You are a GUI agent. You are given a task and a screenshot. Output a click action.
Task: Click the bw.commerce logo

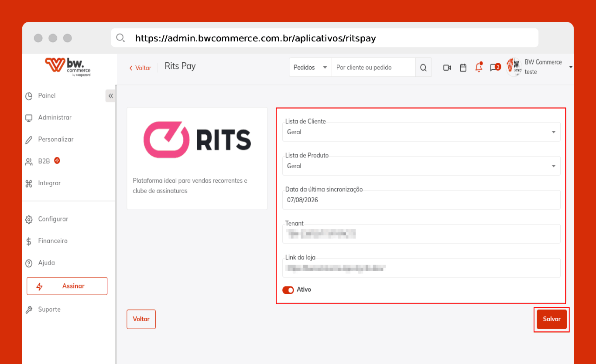[x=68, y=67]
